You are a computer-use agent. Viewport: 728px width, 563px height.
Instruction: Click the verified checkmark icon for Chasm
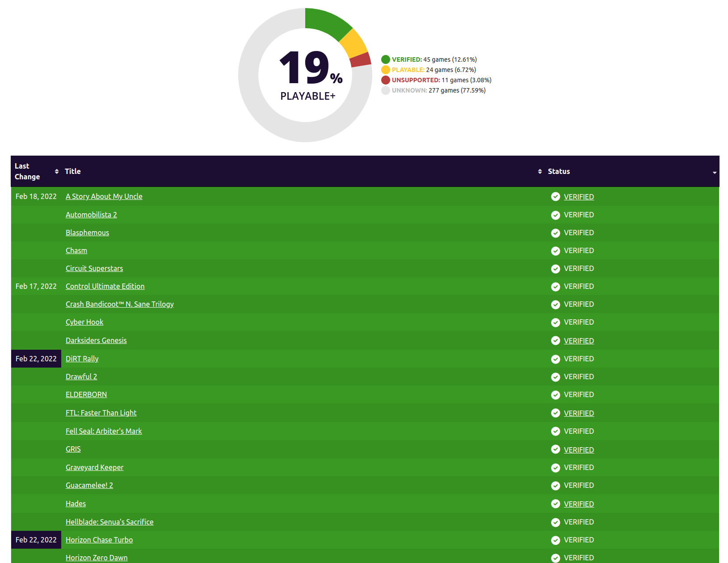point(555,251)
